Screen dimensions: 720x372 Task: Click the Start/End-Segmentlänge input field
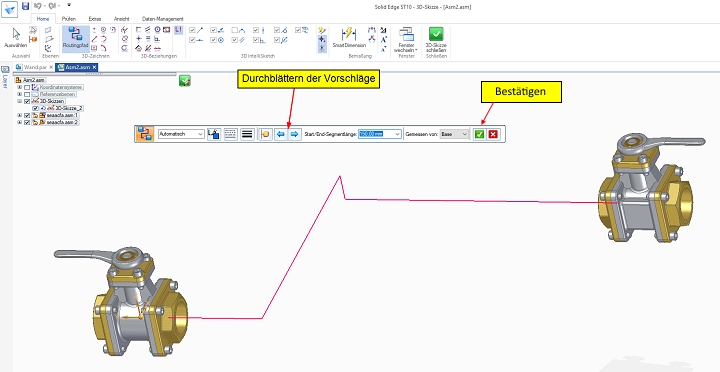380,134
